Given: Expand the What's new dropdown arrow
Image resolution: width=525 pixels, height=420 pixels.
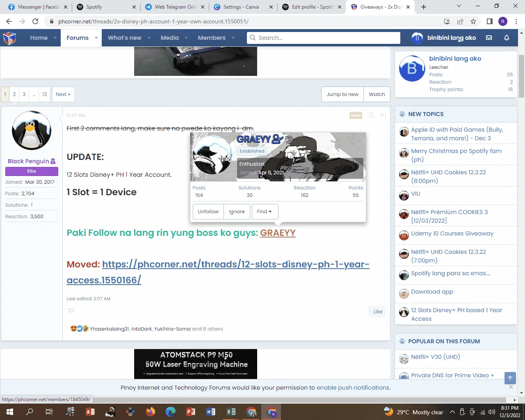Looking at the screenshot, I should click(x=149, y=38).
